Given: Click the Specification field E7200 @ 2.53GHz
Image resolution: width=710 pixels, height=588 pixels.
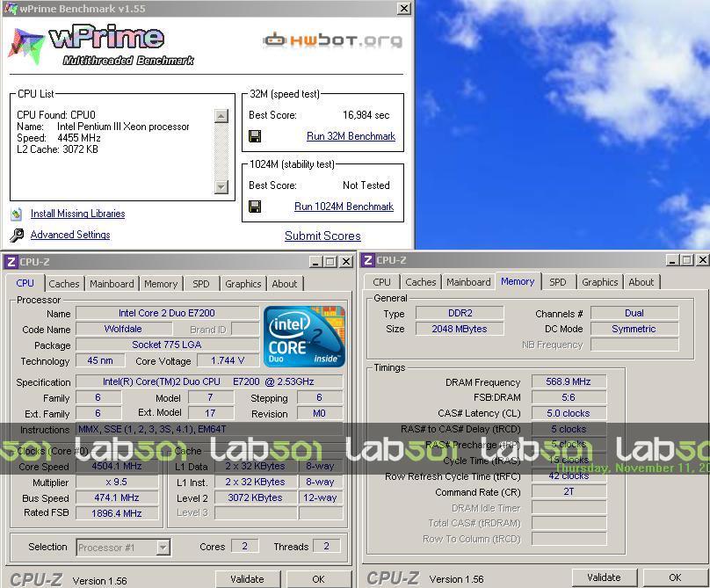Looking at the screenshot, I should coord(209,381).
